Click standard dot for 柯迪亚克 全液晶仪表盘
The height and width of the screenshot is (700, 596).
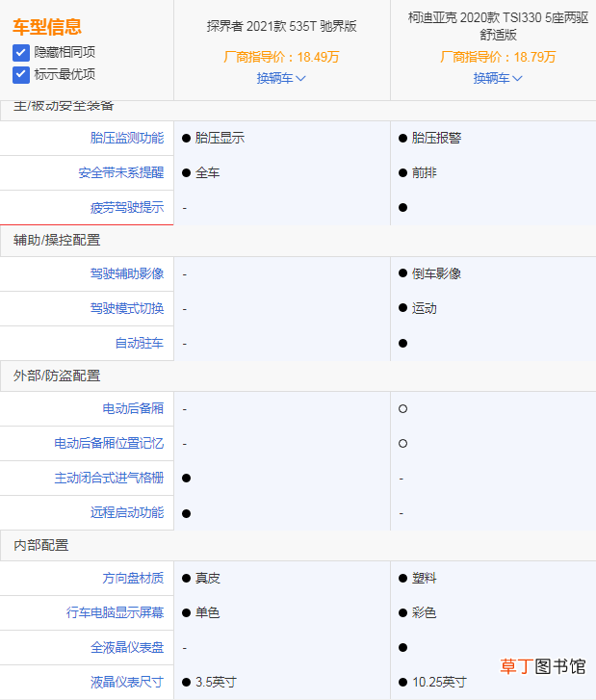coord(402,647)
